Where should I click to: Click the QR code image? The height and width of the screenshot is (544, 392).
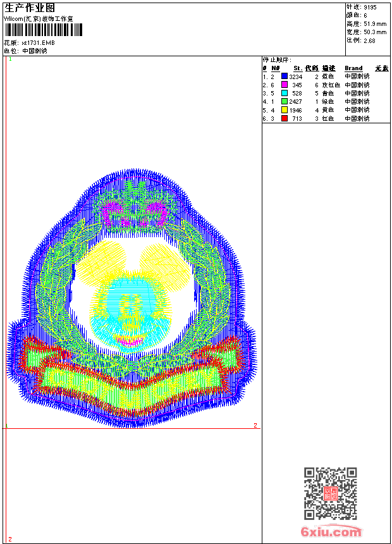click(330, 493)
